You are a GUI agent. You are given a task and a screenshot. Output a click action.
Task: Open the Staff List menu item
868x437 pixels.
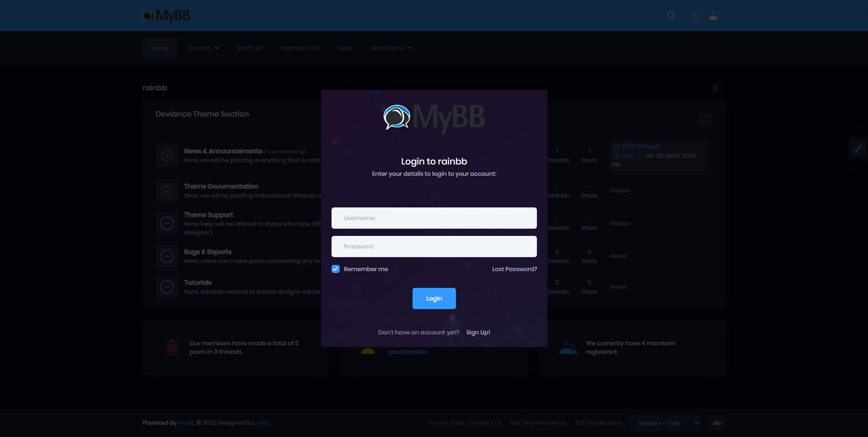tap(250, 48)
